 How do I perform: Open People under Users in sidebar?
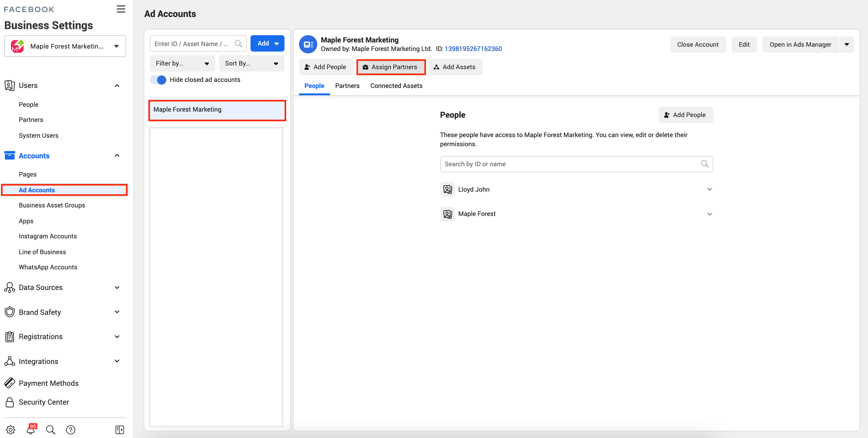[x=29, y=104]
